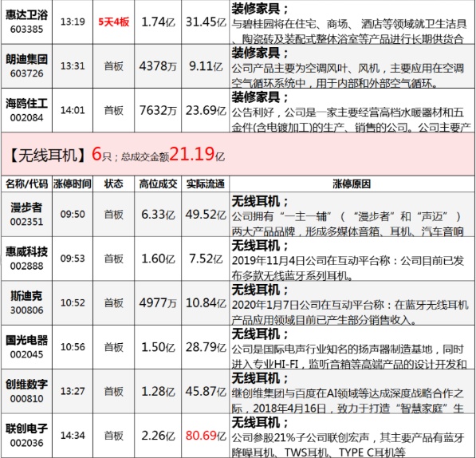Click the 状态 column header
This screenshot has width=476, height=458.
(114, 184)
